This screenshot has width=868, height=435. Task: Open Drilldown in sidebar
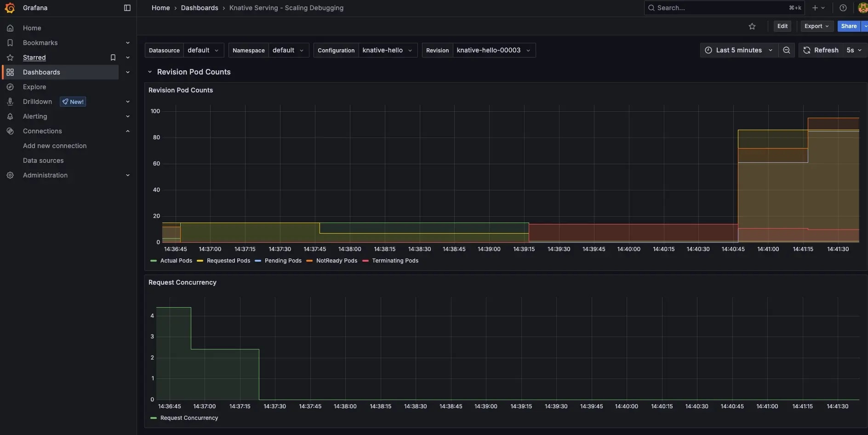(x=37, y=102)
